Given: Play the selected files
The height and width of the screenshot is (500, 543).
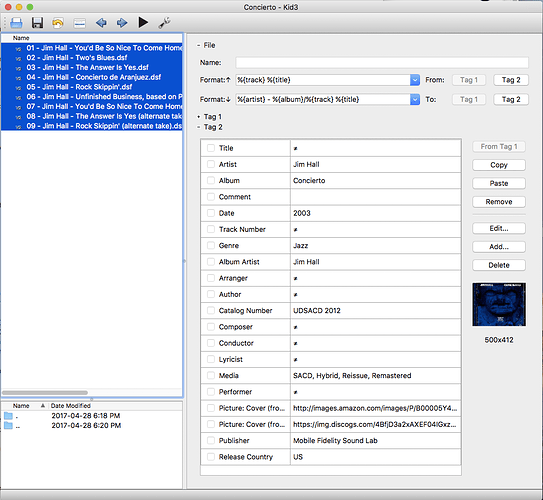Looking at the screenshot, I should (143, 23).
